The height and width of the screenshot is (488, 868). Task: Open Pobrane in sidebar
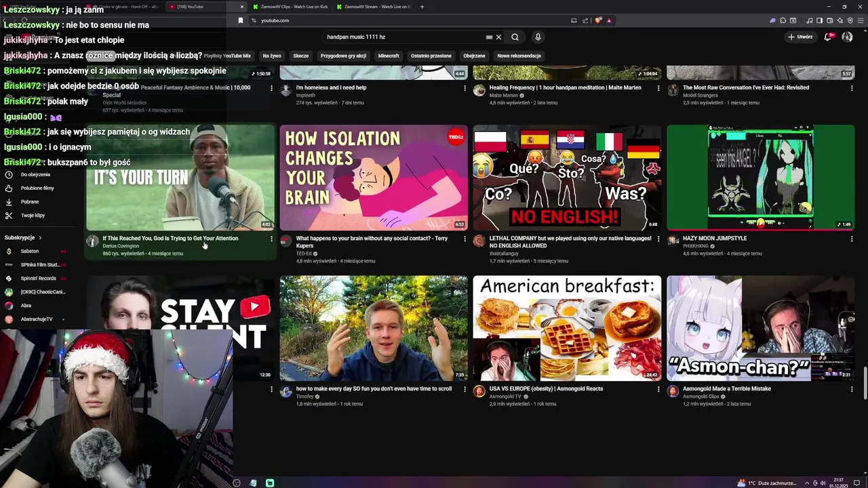[30, 202]
